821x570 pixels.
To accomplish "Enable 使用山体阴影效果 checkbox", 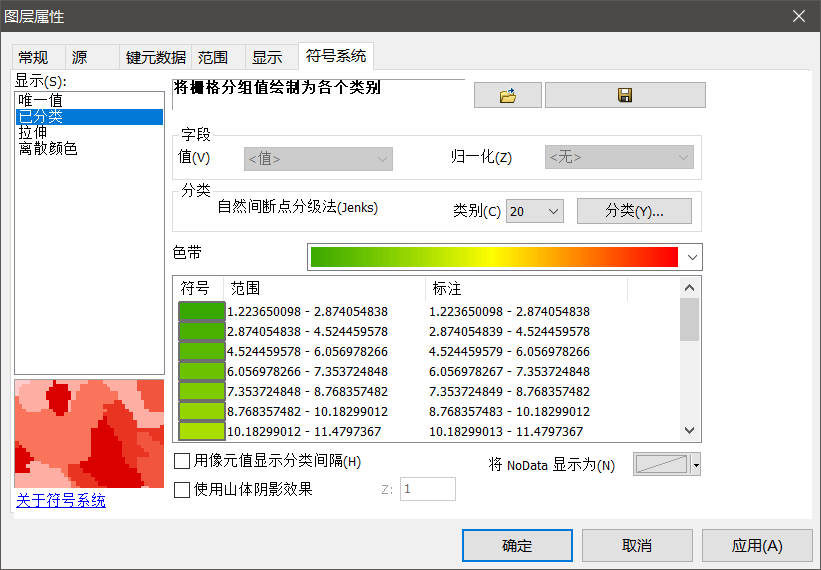I will (x=182, y=490).
